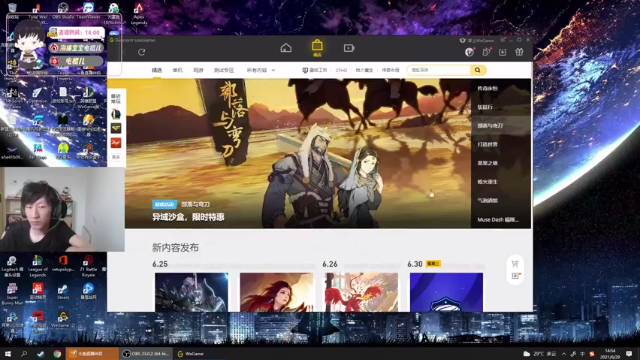Open the gift box icon in WeGame
Viewport: 640px width, 360px height.
519,52
